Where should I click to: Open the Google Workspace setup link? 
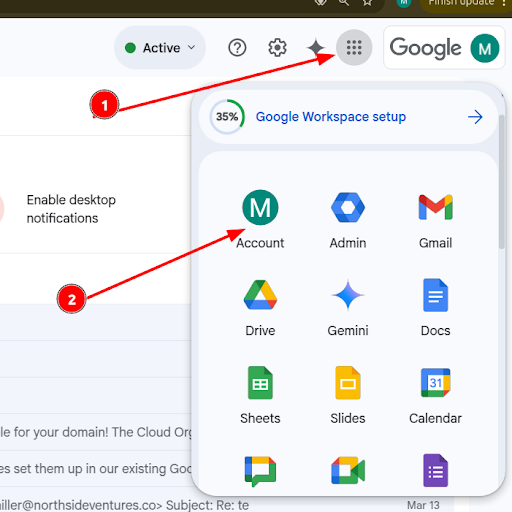[x=331, y=117]
